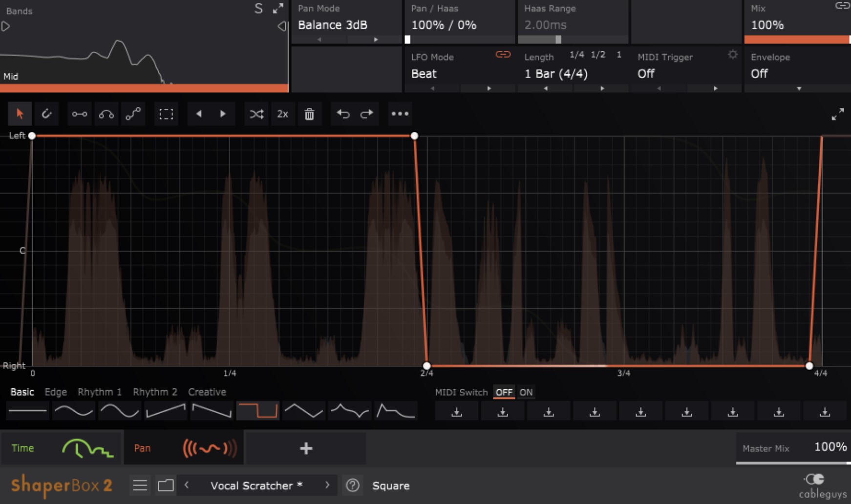Viewport: 851px width, 504px height.
Task: Click the cableguys logo
Action: tap(823, 486)
